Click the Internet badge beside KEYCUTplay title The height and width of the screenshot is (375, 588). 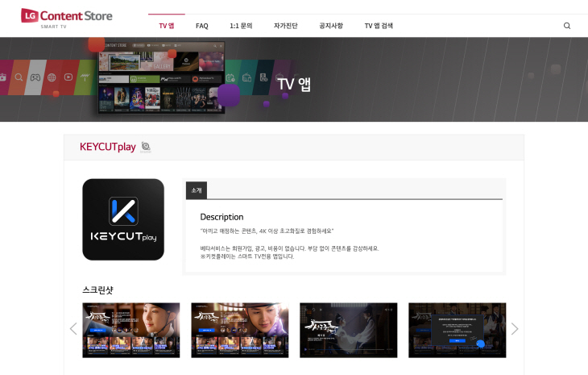tap(146, 147)
